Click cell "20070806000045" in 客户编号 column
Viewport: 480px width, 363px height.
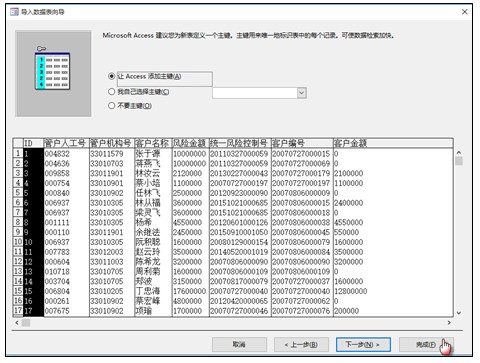(301, 232)
